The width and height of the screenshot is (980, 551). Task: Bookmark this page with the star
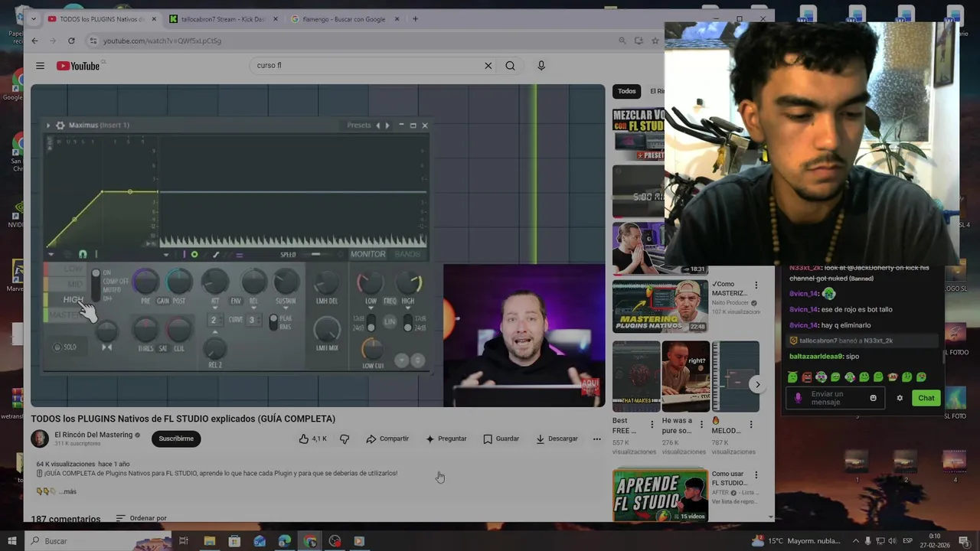[655, 41]
